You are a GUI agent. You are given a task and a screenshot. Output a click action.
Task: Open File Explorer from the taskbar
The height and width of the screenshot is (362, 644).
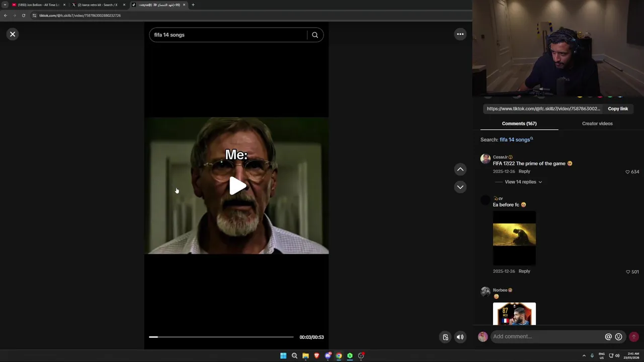coord(305,355)
